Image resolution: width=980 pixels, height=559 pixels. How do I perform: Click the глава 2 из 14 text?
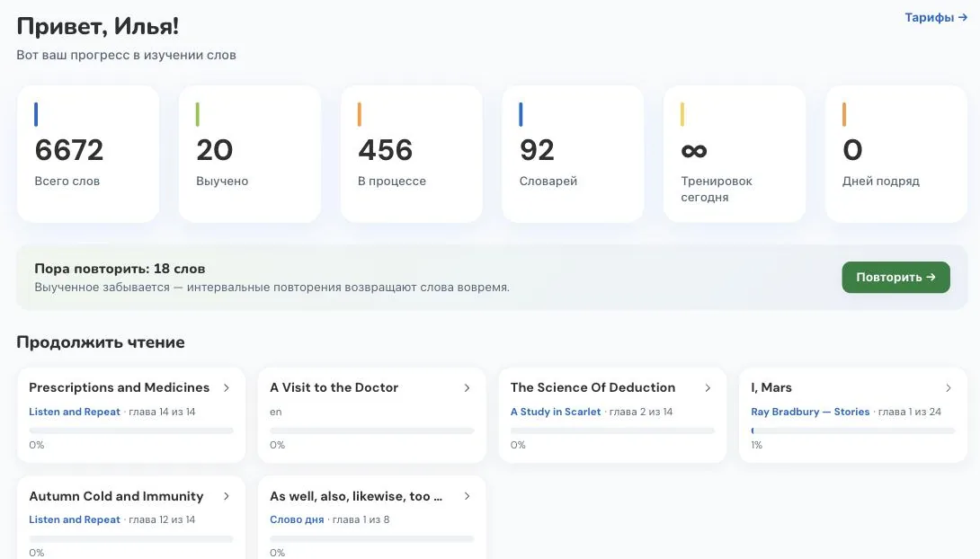pyautogui.click(x=641, y=412)
